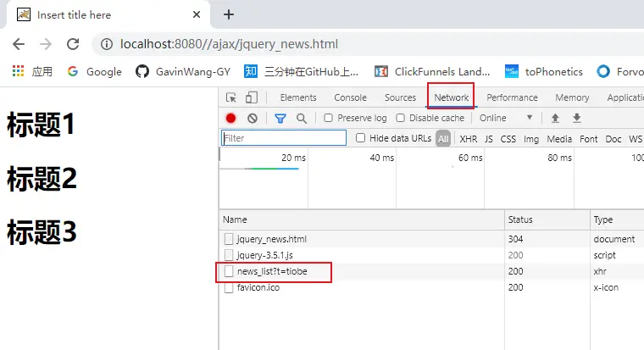Click the 标题3 heading
This screenshot has height=350, width=644.
click(x=42, y=232)
